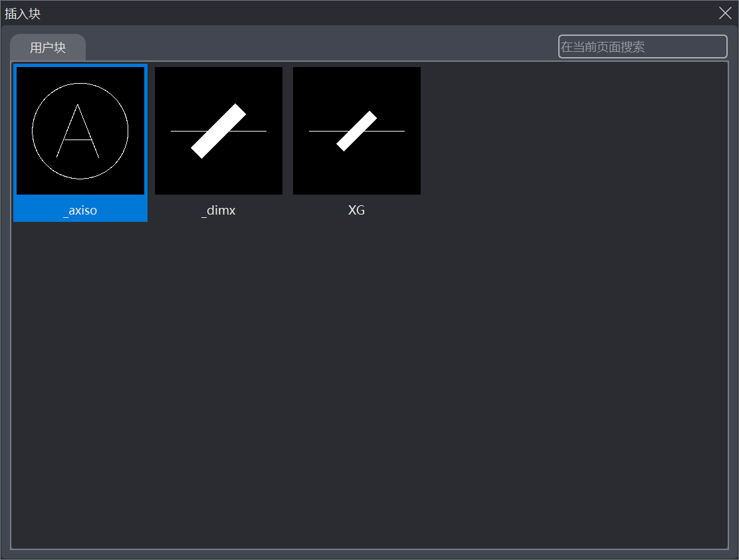Click the 插入块 title bar text
This screenshot has height=560, width=739.
[23, 13]
